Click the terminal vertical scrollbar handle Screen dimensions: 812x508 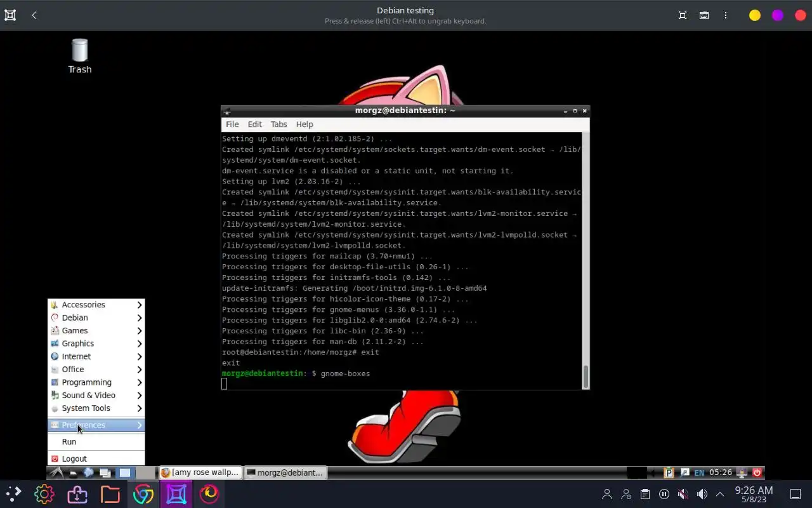(586, 377)
